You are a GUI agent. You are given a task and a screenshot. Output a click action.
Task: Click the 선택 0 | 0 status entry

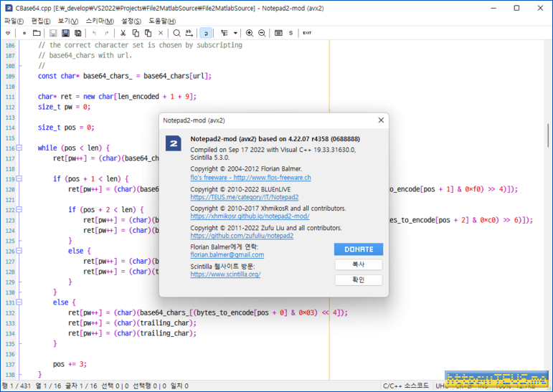(x=115, y=386)
